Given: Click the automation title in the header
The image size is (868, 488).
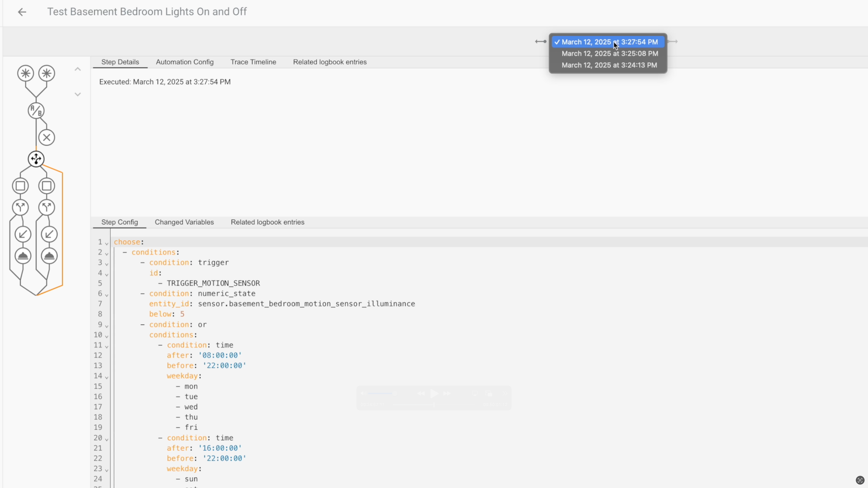Looking at the screenshot, I should 147,12.
